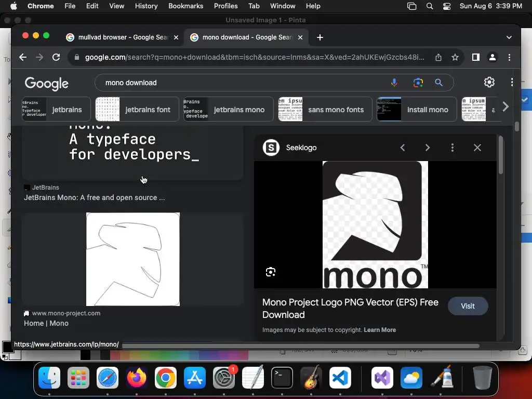Select the jetbrains font suggestion chip
Viewport: 532px width, 399px height.
(137, 109)
